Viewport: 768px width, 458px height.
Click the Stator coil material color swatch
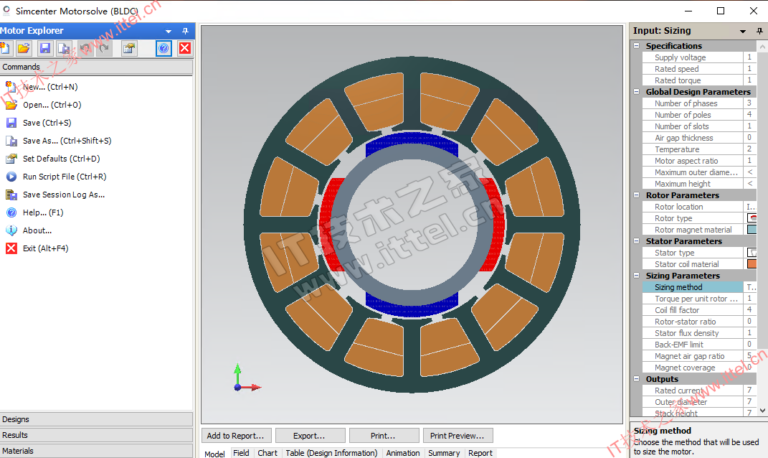(751, 264)
